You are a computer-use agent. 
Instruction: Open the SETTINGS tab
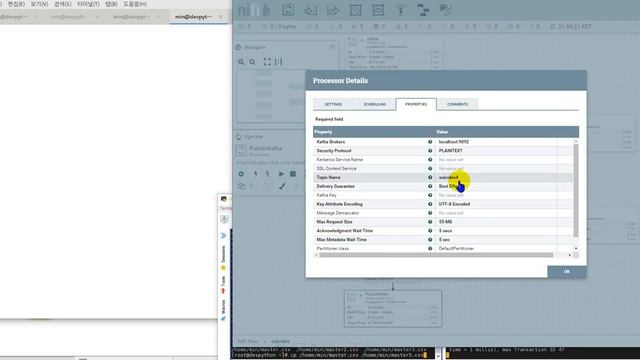(x=333, y=104)
